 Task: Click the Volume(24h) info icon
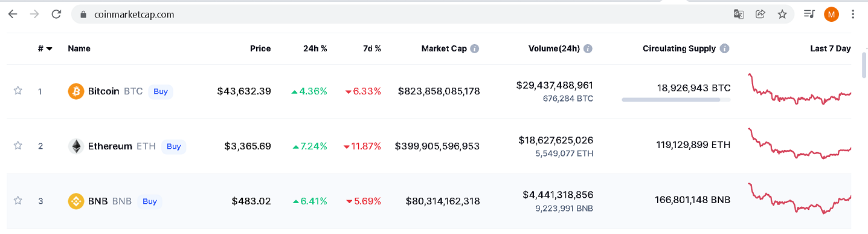(588, 48)
